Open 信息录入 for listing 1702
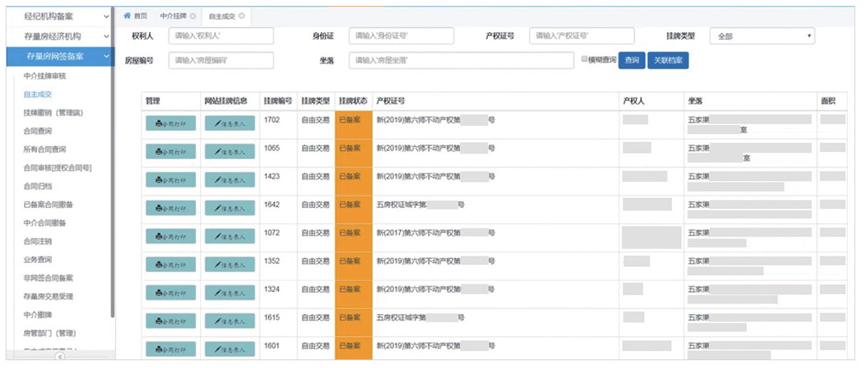Screen dimensions: 868x368 (x=229, y=123)
